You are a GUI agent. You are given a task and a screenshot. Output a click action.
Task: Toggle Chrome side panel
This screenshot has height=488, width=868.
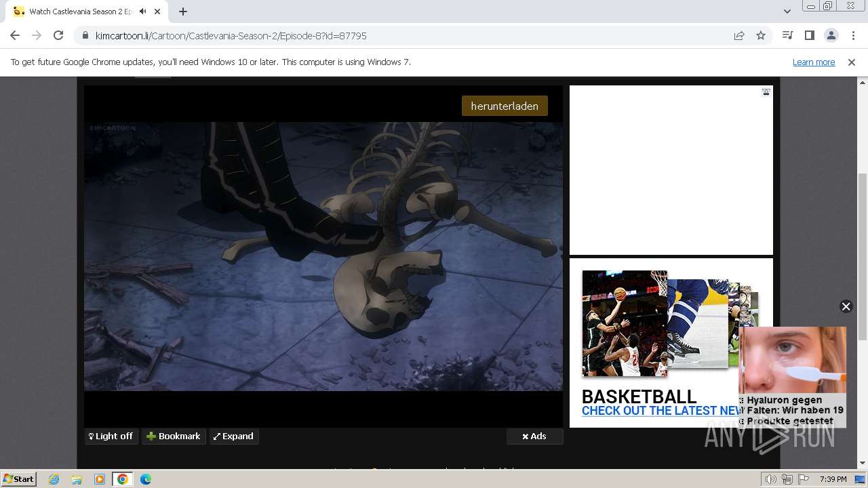click(809, 35)
